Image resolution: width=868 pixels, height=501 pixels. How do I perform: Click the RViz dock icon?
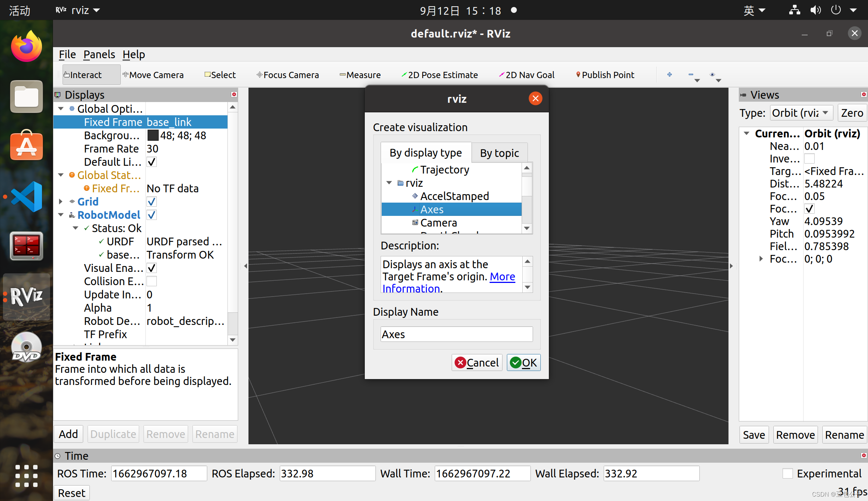[x=27, y=297]
